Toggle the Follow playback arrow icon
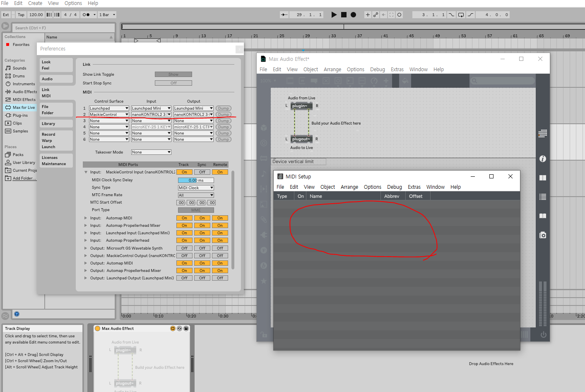 click(284, 14)
